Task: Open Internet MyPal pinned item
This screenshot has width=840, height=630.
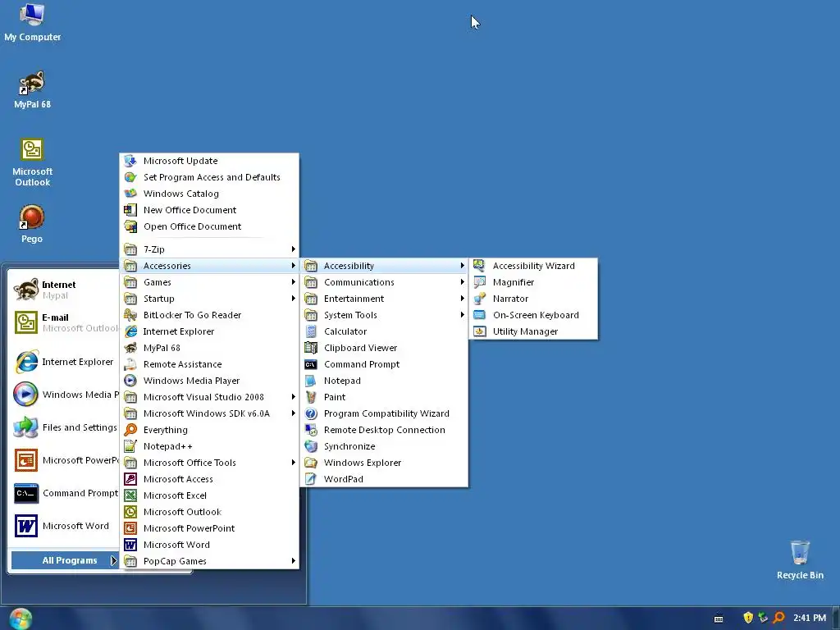Action: click(x=65, y=290)
